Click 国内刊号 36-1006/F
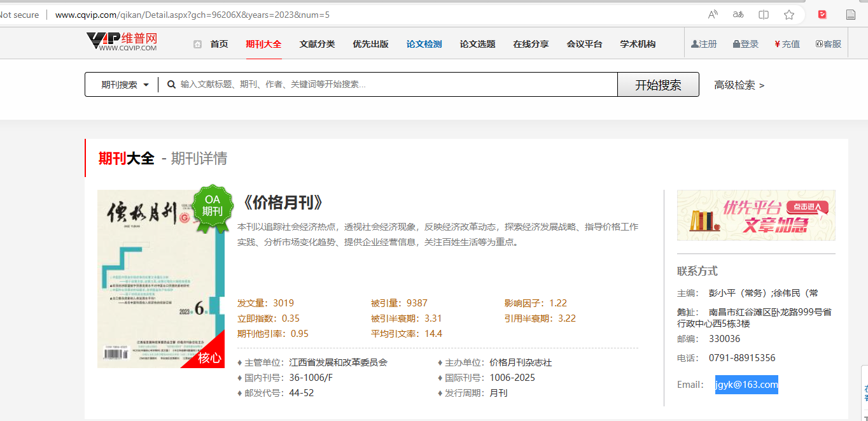868x421 pixels. (311, 378)
